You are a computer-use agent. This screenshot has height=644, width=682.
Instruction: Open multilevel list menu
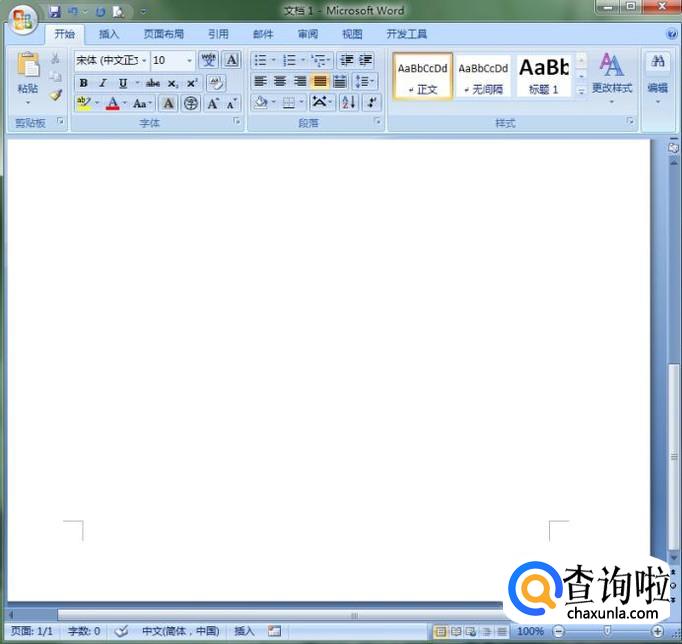(x=321, y=60)
